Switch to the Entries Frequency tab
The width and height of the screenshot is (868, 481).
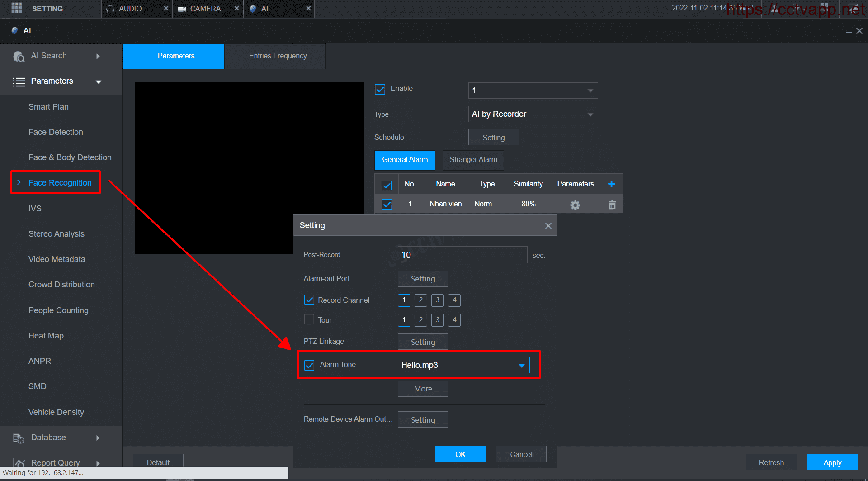(x=278, y=56)
